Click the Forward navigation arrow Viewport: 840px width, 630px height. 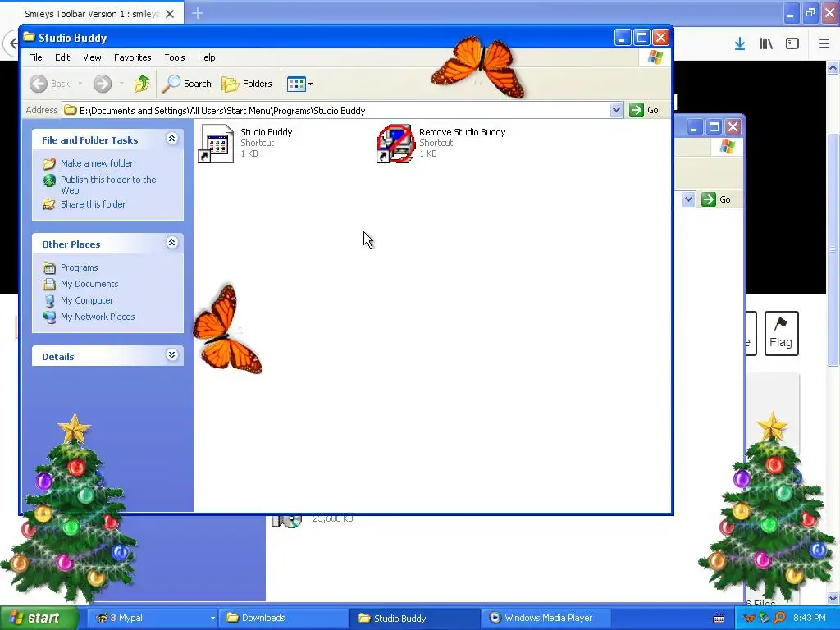103,84
